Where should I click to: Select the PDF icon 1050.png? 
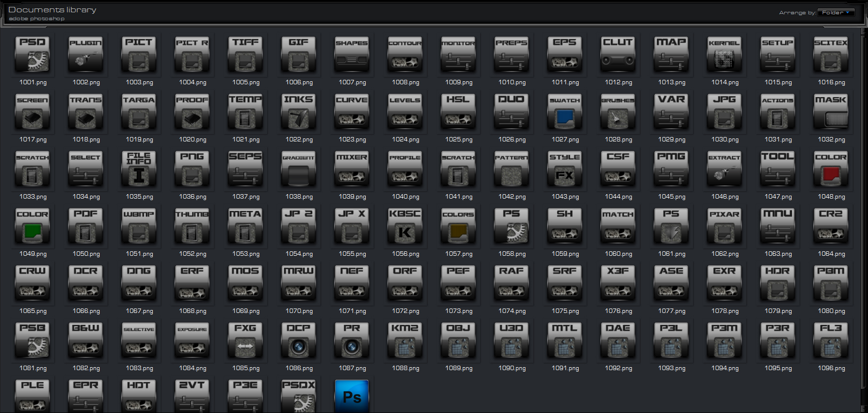(x=86, y=226)
